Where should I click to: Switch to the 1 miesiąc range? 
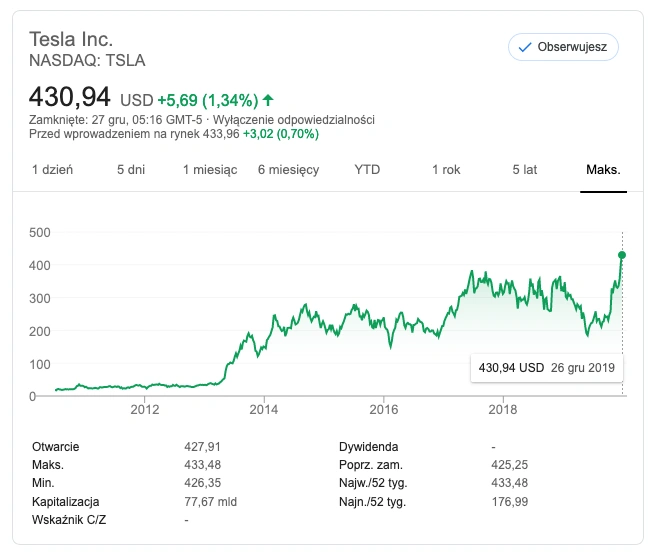point(210,169)
